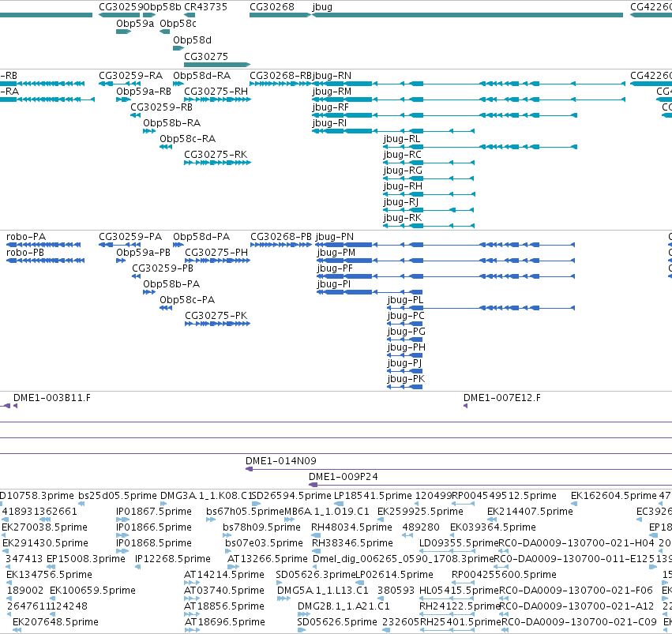Click the EK162604.5prime EST label

point(614,496)
